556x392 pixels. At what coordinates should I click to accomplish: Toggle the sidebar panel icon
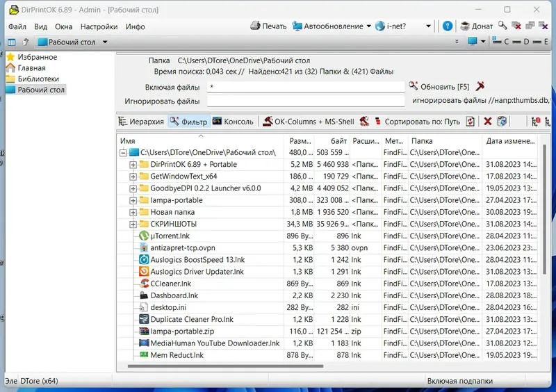pos(12,42)
